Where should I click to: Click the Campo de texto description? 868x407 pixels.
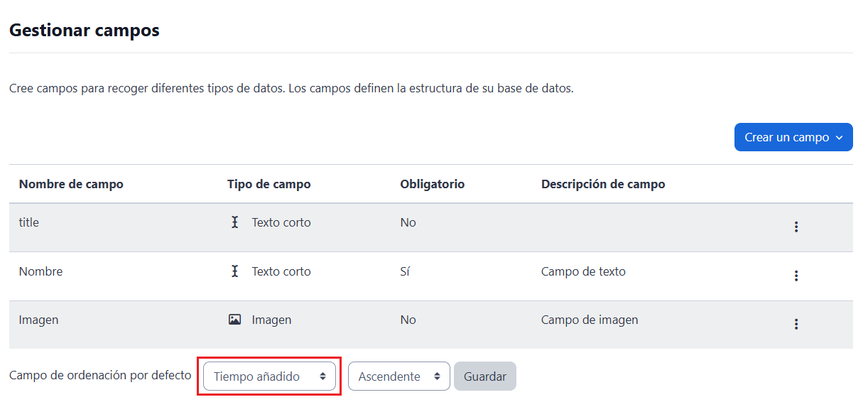point(582,271)
